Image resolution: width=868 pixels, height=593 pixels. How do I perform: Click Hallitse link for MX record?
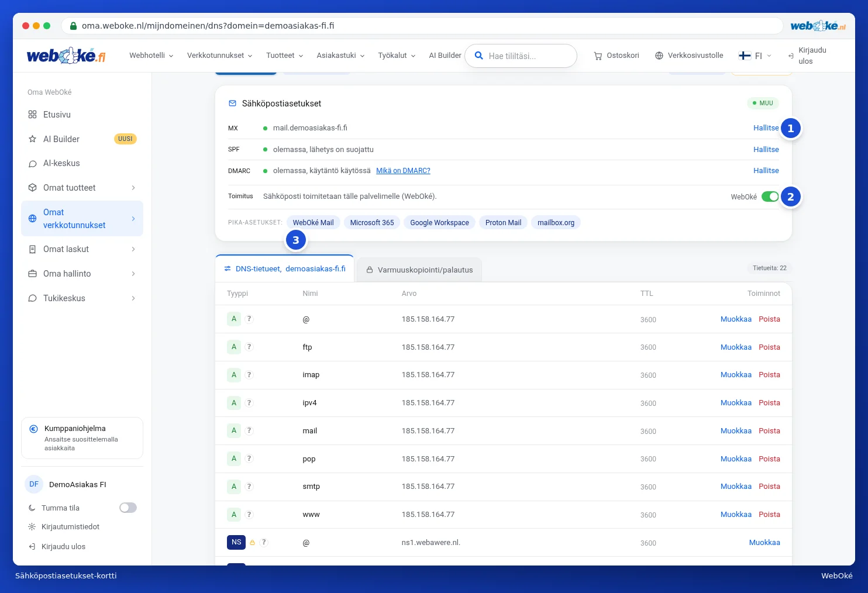(766, 128)
